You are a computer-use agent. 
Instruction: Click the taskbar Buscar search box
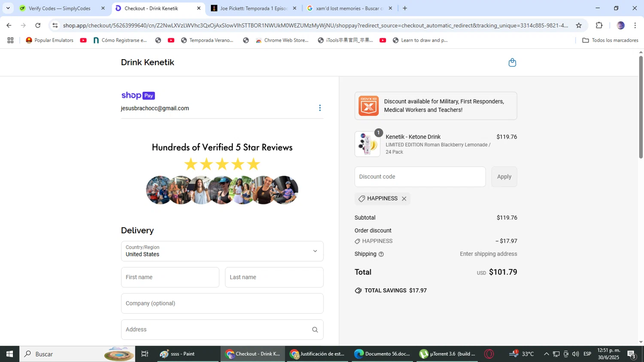(x=77, y=354)
